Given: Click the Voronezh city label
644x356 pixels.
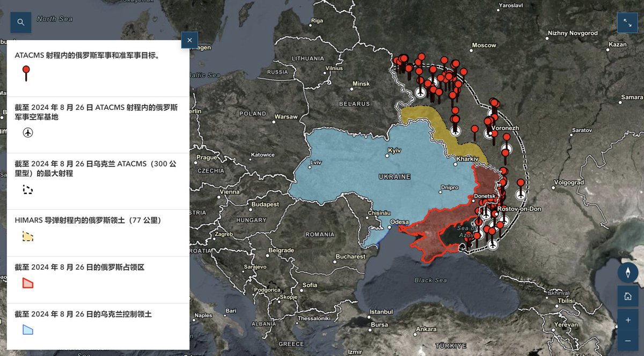Looking at the screenshot, I should point(506,128).
